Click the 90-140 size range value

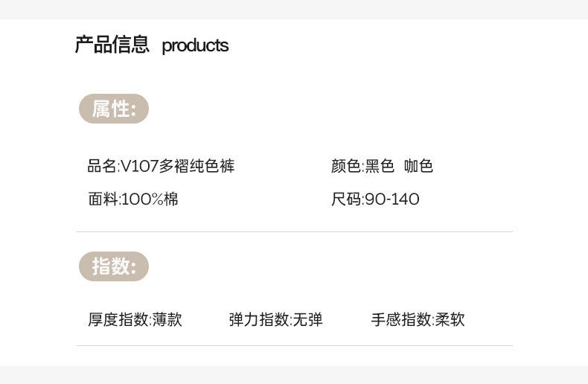pos(392,199)
